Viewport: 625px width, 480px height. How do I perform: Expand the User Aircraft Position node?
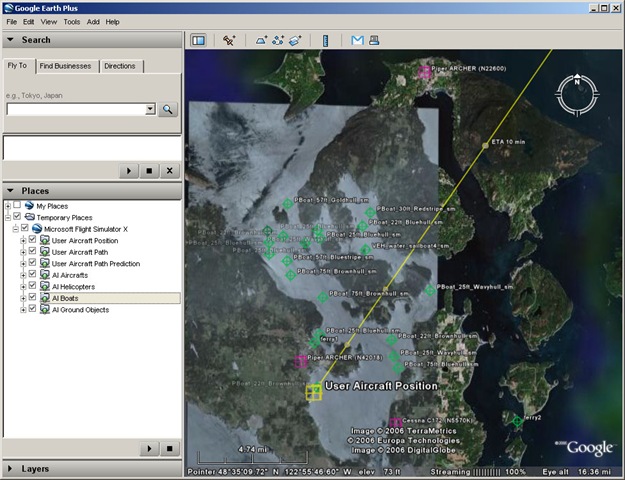(x=23, y=241)
